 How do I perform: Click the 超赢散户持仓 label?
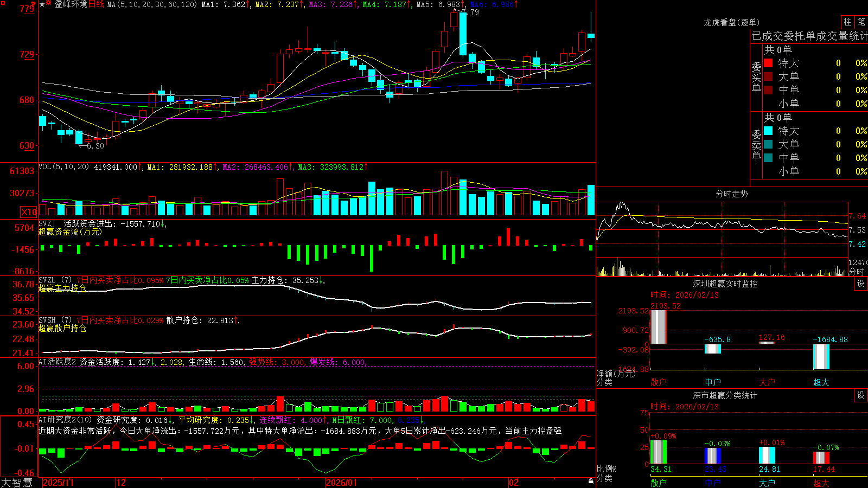(x=62, y=328)
